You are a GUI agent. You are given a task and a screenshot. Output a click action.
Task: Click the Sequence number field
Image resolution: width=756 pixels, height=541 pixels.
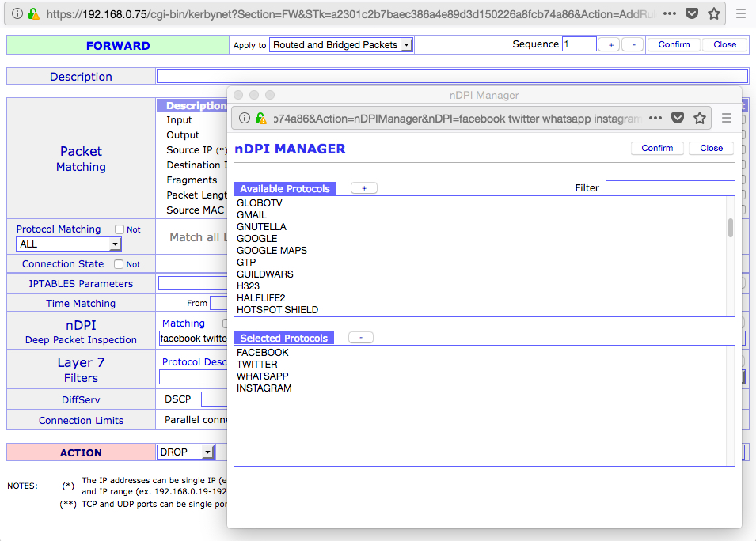tap(579, 44)
